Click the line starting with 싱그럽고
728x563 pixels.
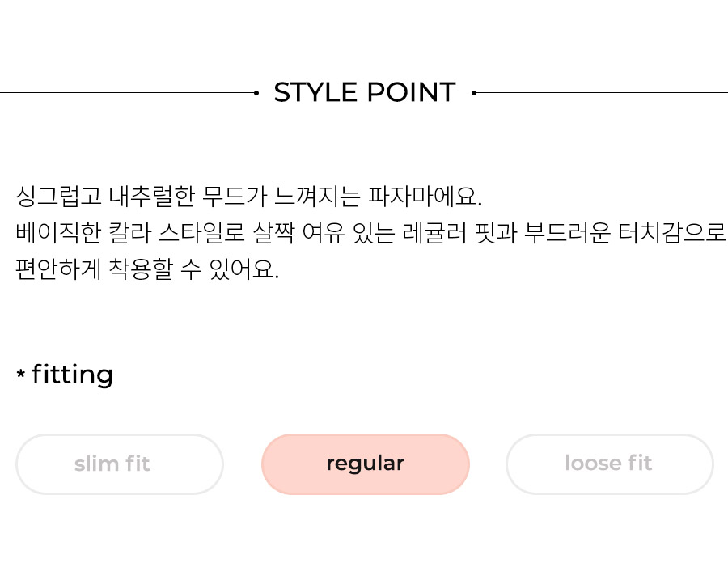(249, 197)
